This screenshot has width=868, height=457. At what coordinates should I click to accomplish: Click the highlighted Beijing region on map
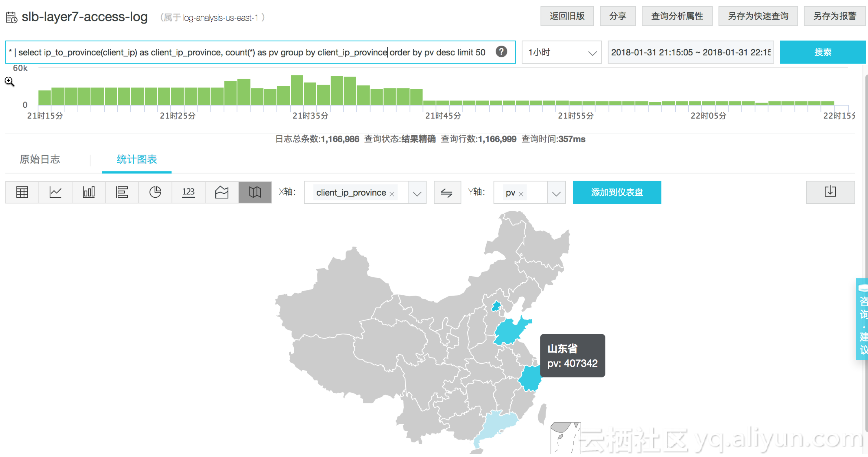pos(496,306)
